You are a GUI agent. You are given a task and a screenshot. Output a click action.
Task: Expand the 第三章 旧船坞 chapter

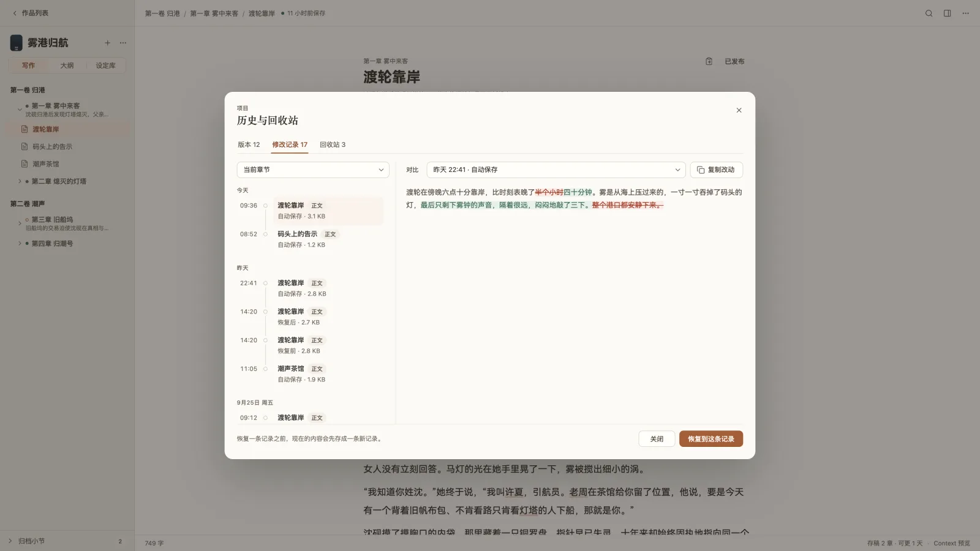point(20,223)
